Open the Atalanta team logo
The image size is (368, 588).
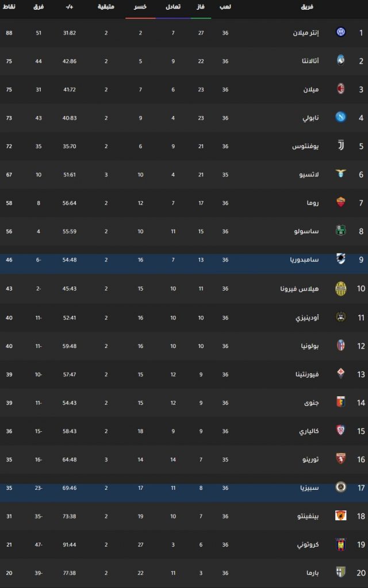(340, 61)
